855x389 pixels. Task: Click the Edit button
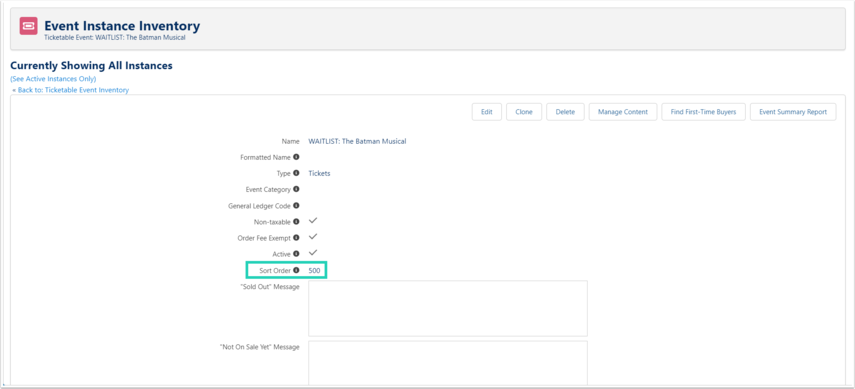(x=486, y=112)
